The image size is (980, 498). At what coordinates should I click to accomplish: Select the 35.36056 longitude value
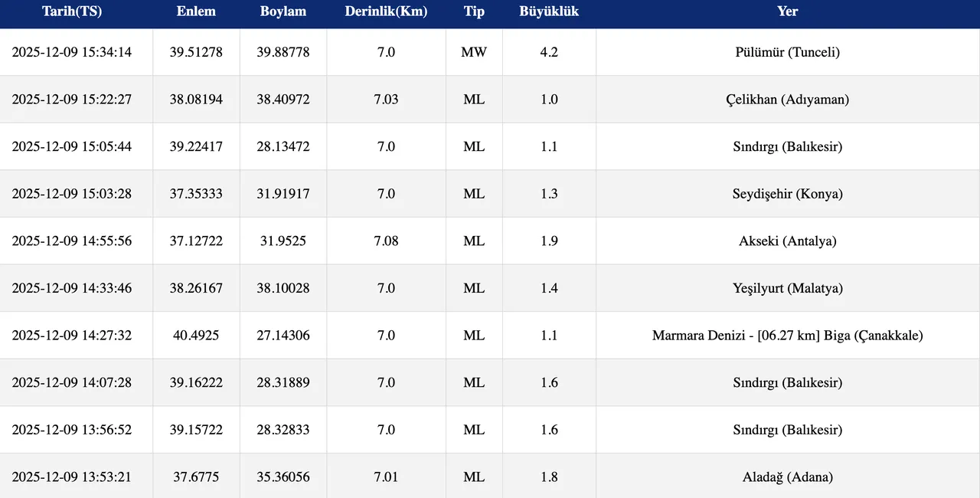283,477
